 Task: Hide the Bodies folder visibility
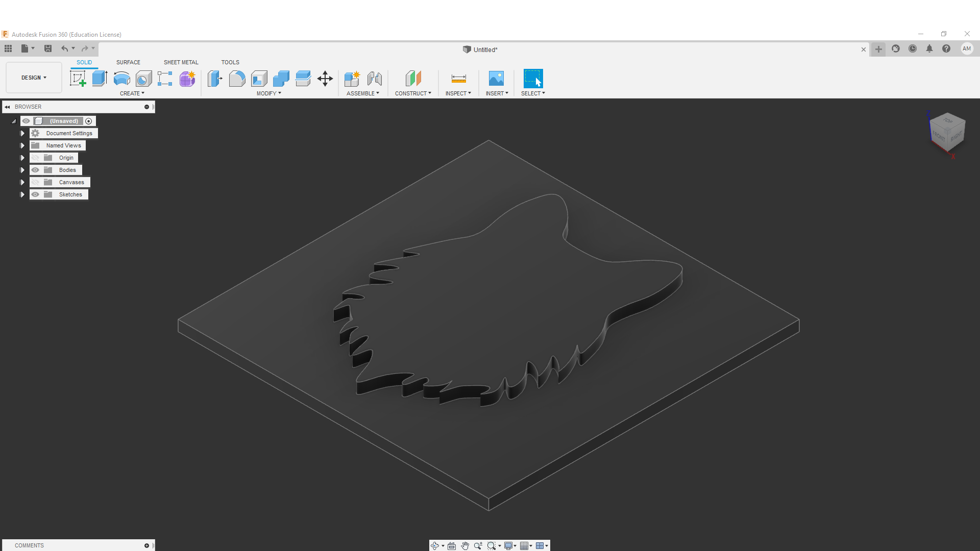pyautogui.click(x=35, y=170)
